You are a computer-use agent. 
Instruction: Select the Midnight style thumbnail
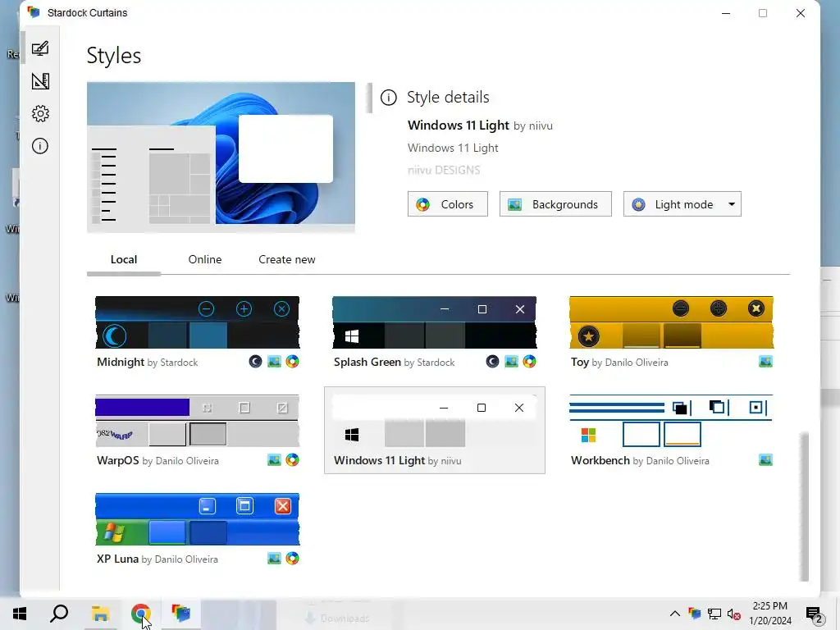coord(197,322)
